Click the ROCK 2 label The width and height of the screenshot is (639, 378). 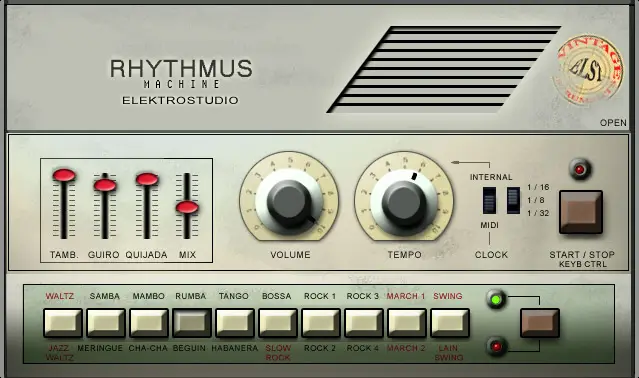pos(320,348)
